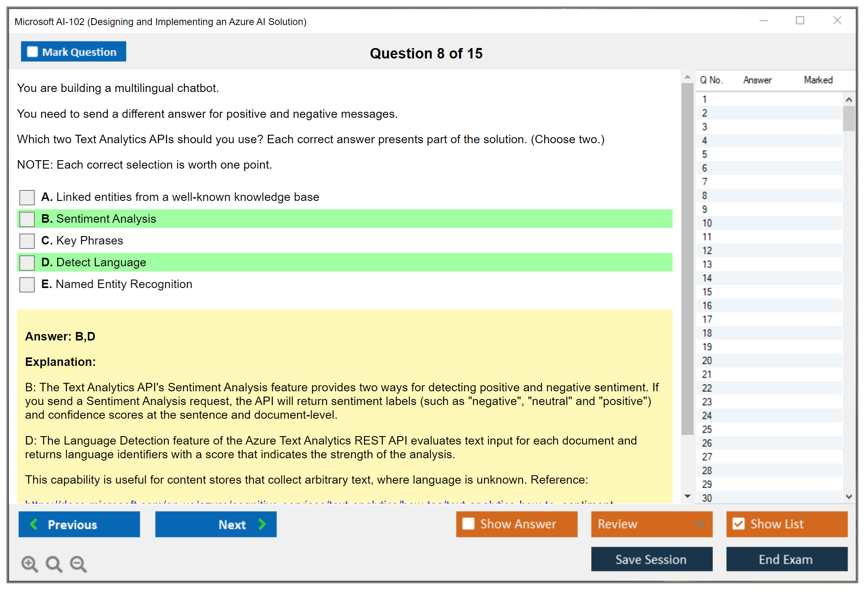The width and height of the screenshot is (868, 593).
Task: Select checkbox for A Linked entities
Action: tap(27, 197)
